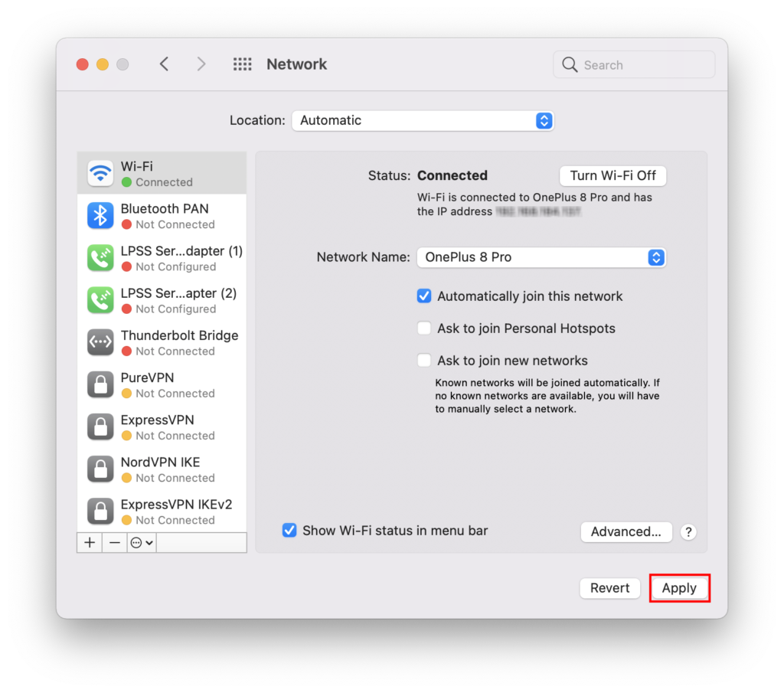Click Turn Wi-Fi Off button
This screenshot has width=784, height=693.
tap(613, 175)
